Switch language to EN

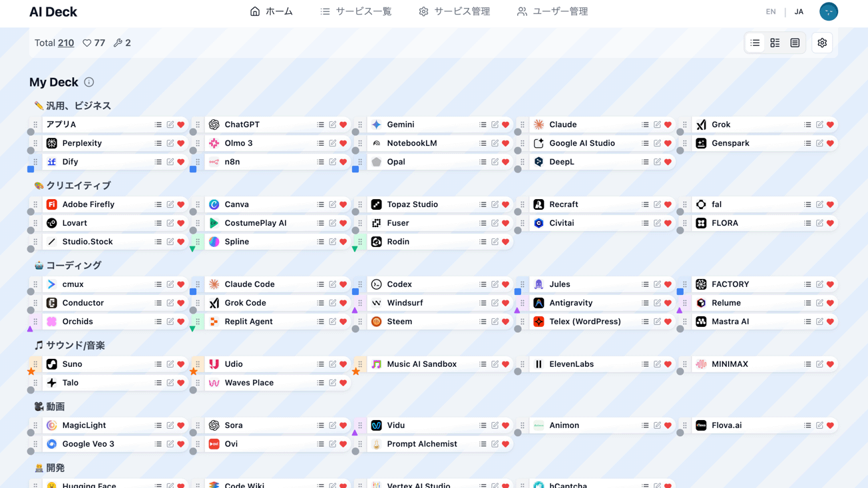click(x=770, y=11)
